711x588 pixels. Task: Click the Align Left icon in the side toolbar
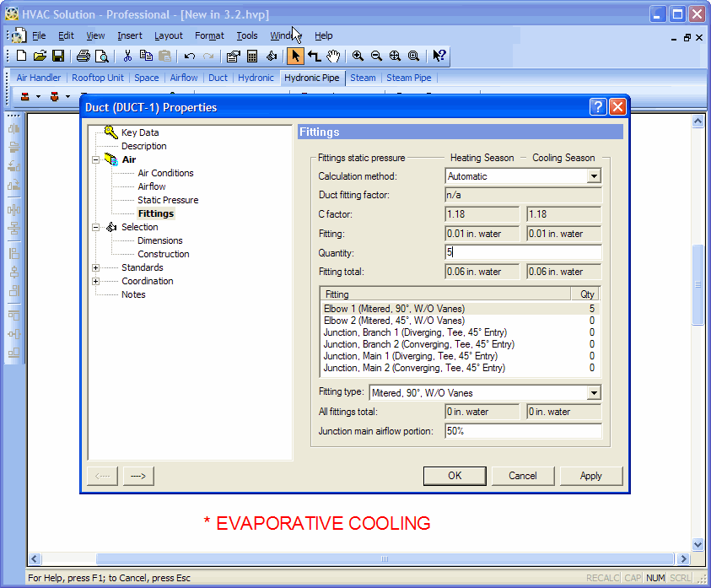coord(14,253)
